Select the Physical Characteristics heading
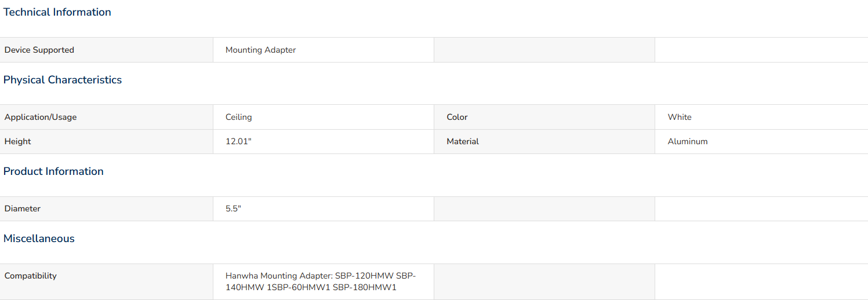This screenshot has height=300, width=868. 63,80
